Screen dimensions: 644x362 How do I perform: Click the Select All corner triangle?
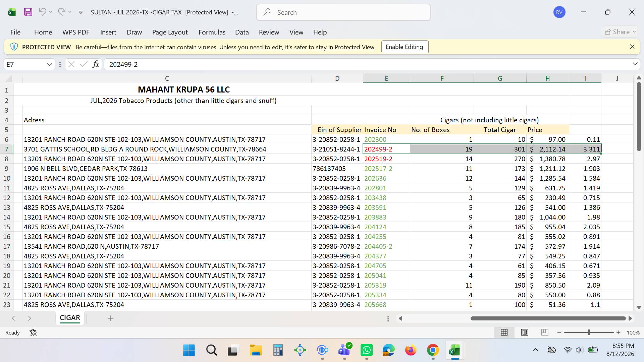(x=9, y=78)
